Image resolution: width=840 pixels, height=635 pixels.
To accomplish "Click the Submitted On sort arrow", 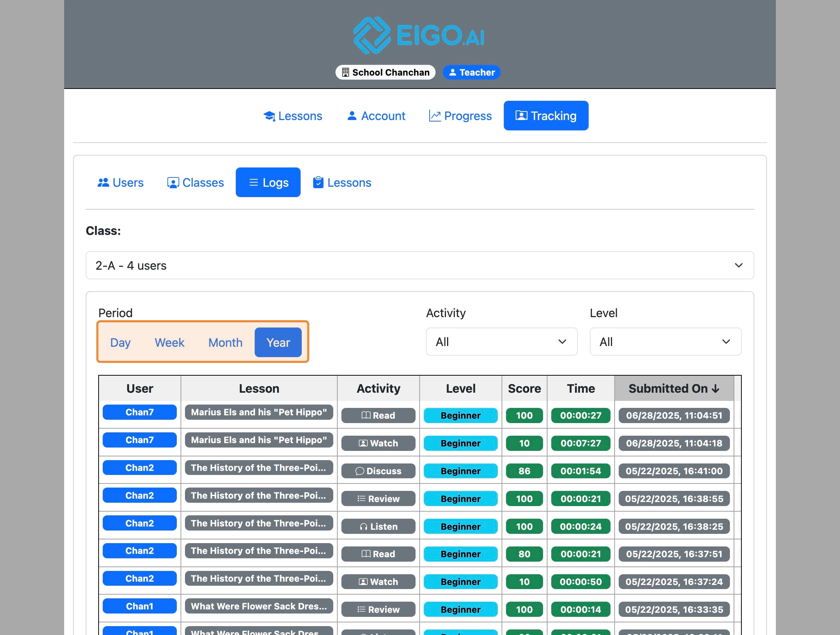I will 715,389.
